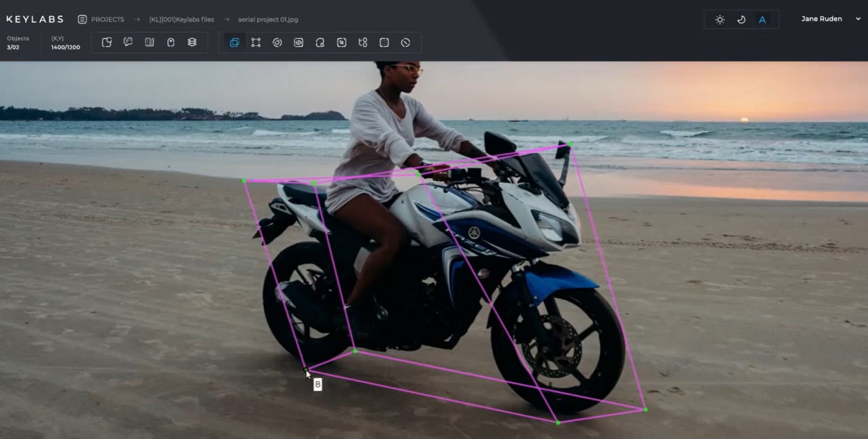Enable light theme with the sun toggle

pos(719,19)
